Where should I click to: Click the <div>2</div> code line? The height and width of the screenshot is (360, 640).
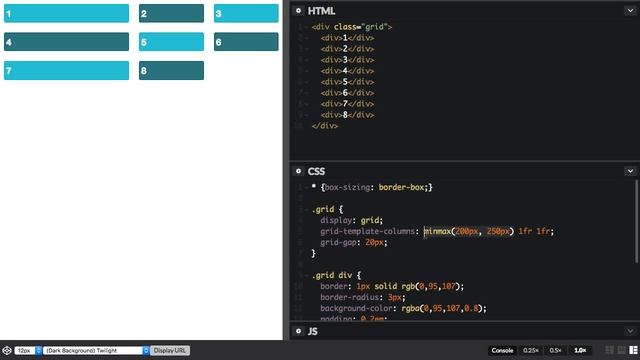tap(347, 49)
